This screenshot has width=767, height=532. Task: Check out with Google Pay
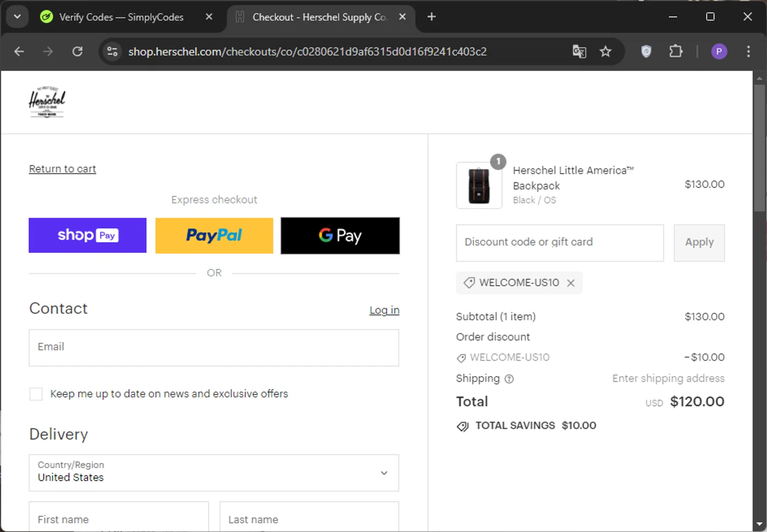(340, 236)
